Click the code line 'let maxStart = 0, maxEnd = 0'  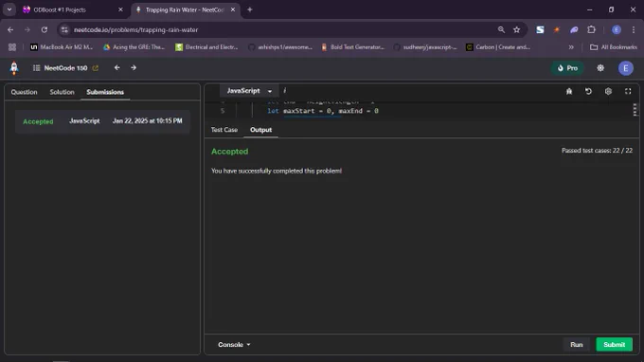[323, 111]
